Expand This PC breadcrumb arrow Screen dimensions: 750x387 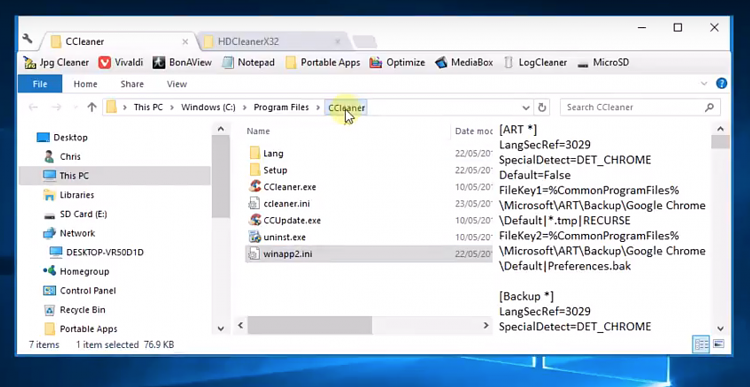(x=172, y=108)
